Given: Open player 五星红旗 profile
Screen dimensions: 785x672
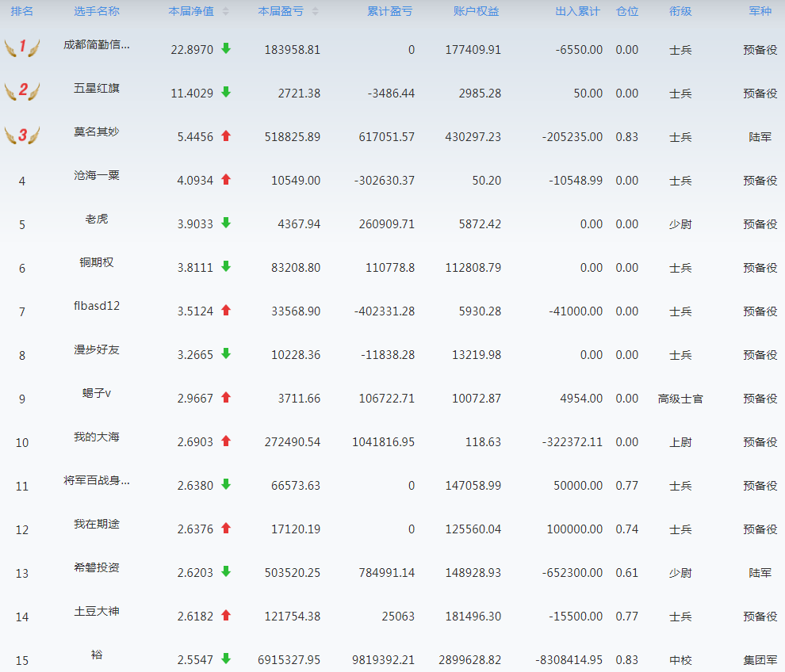Looking at the screenshot, I should tap(97, 89).
